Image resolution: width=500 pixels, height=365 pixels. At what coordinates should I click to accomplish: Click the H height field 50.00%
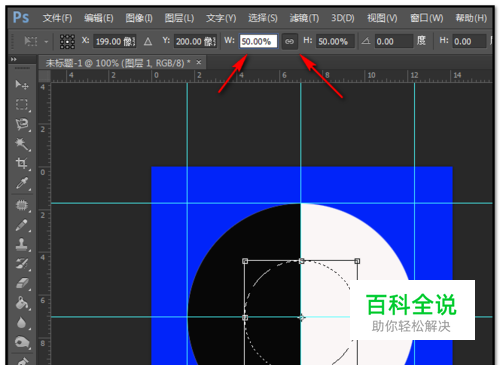pyautogui.click(x=335, y=42)
